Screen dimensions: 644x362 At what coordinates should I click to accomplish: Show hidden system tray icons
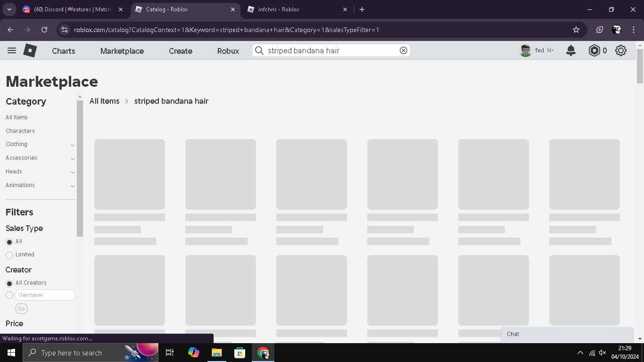click(580, 353)
